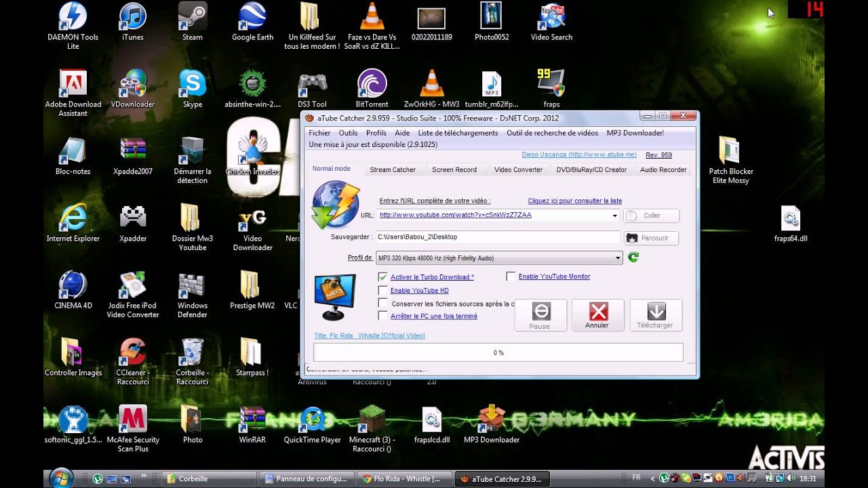Select Adobe Download Assistant icon
The height and width of the screenshot is (488, 868).
(73, 94)
